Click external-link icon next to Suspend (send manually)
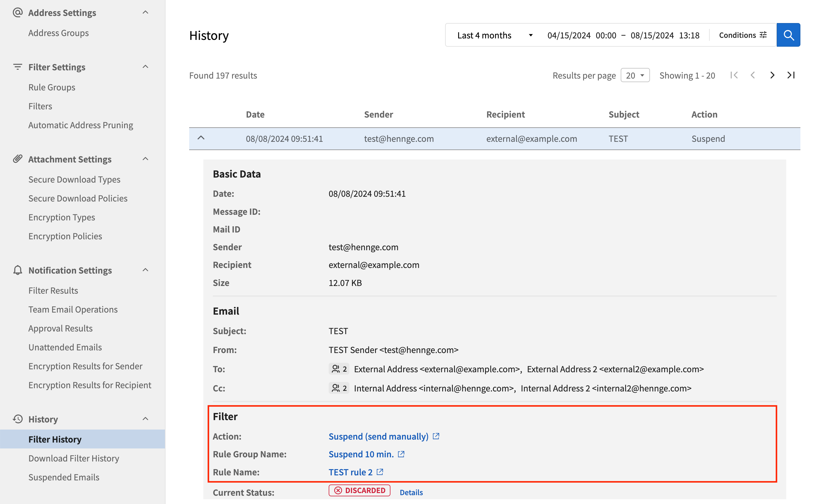Viewport: 814px width, 504px height. [436, 436]
